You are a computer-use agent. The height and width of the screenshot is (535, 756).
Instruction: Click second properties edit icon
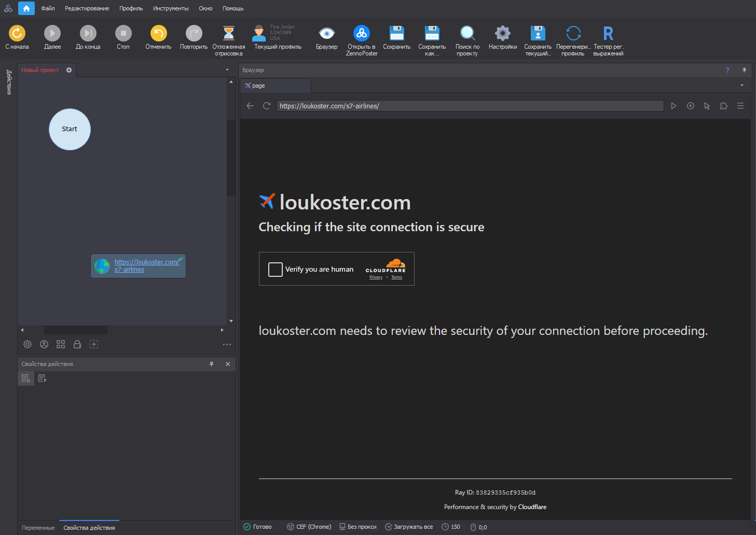click(x=43, y=378)
